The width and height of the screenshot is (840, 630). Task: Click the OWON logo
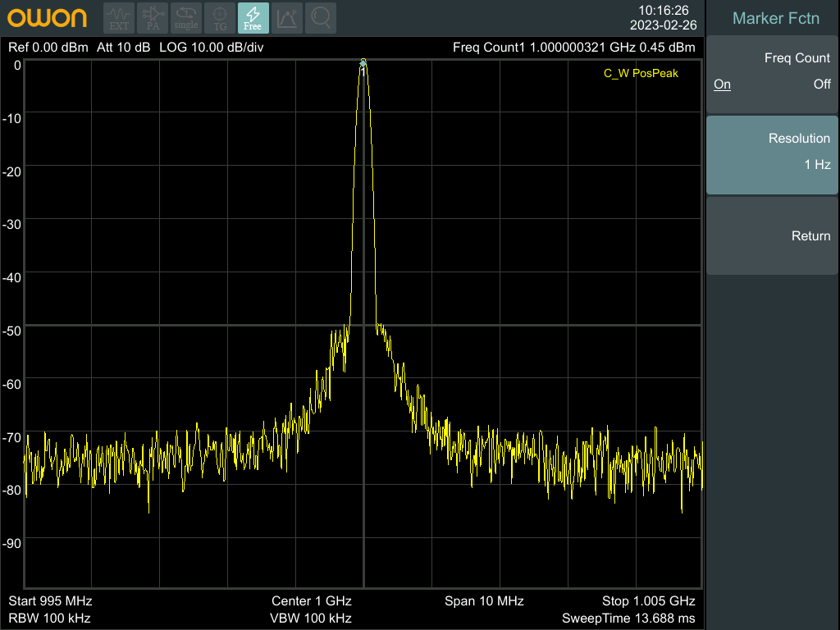tap(48, 18)
